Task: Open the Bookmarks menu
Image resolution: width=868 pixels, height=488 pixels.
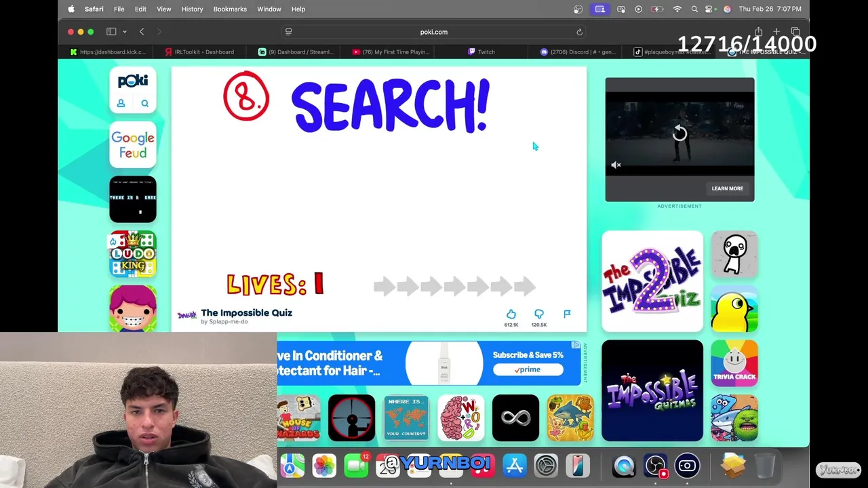Action: [230, 9]
